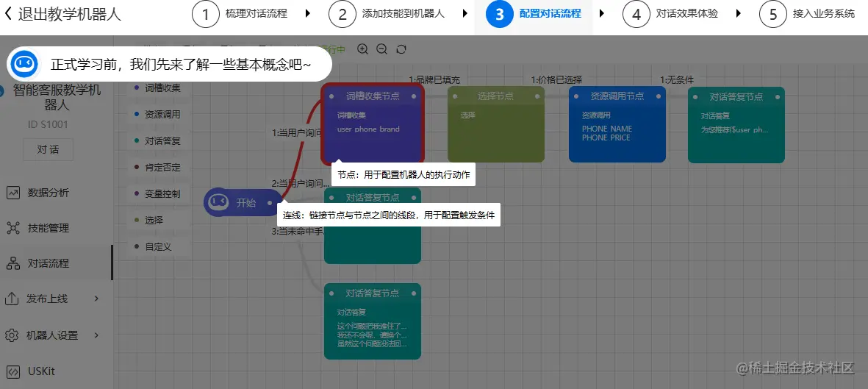This screenshot has width=868, height=389.
Task: Go to step 梳理对话流程
Action: (257, 14)
